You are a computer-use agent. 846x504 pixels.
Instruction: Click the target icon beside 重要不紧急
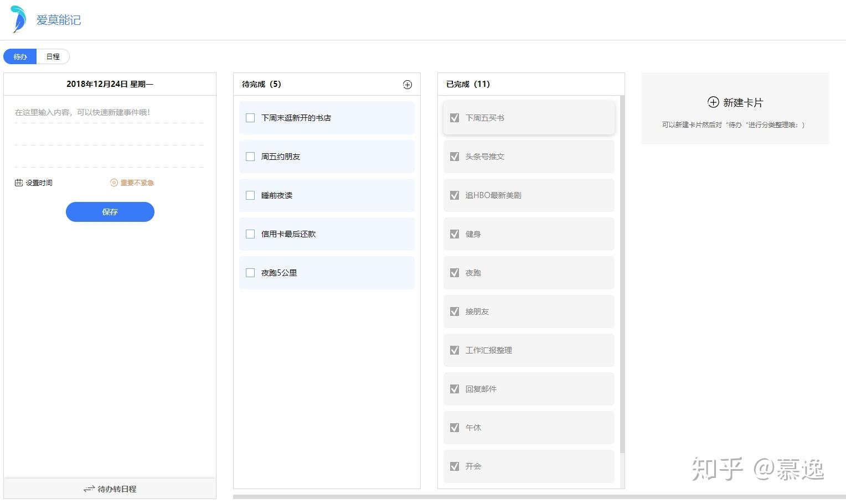tap(114, 183)
